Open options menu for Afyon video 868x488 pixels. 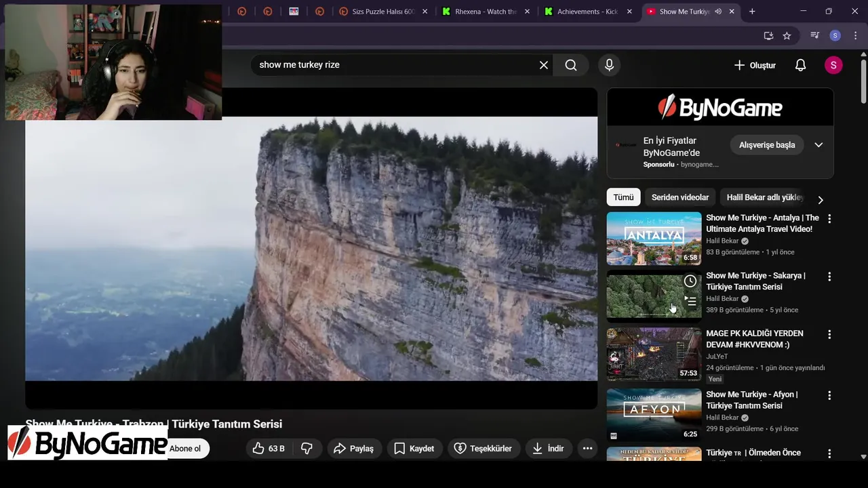pos(829,395)
